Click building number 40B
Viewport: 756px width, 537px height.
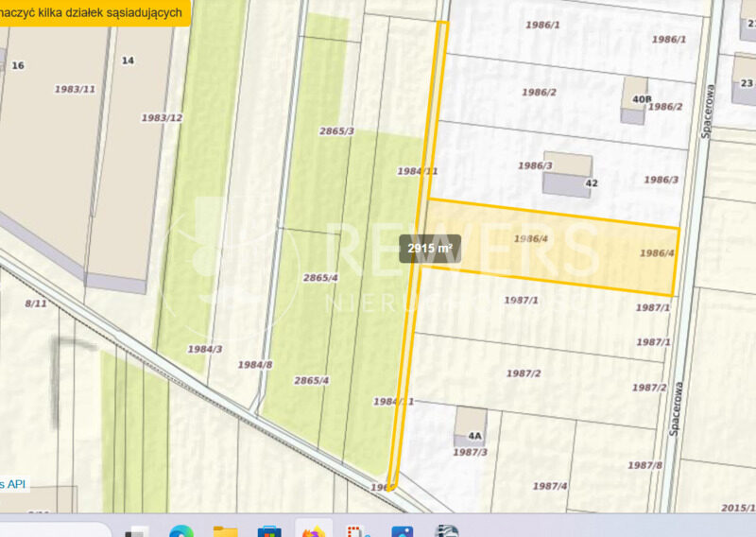(642, 99)
